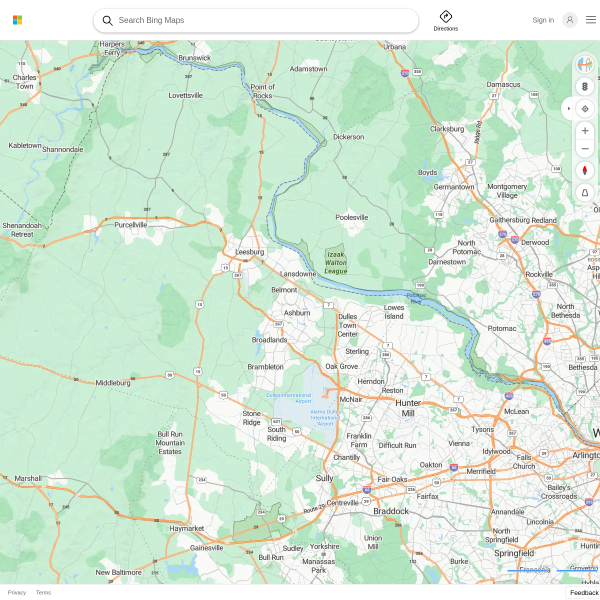Open the Privacy link
Image resolution: width=600 pixels, height=600 pixels.
(x=17, y=592)
